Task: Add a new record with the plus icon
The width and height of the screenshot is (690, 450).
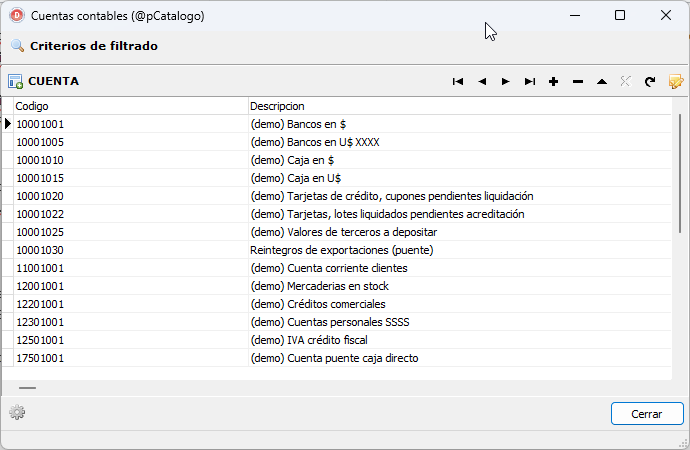Action: click(554, 81)
